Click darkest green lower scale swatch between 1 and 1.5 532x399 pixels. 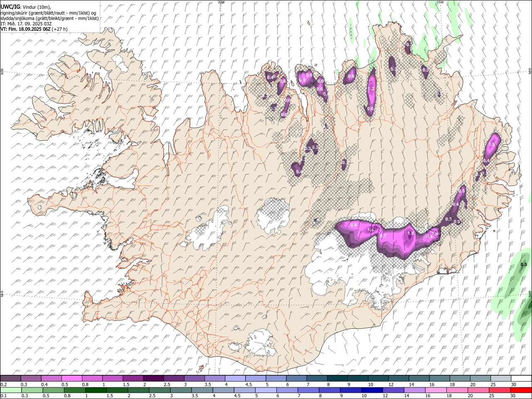tap(96, 390)
